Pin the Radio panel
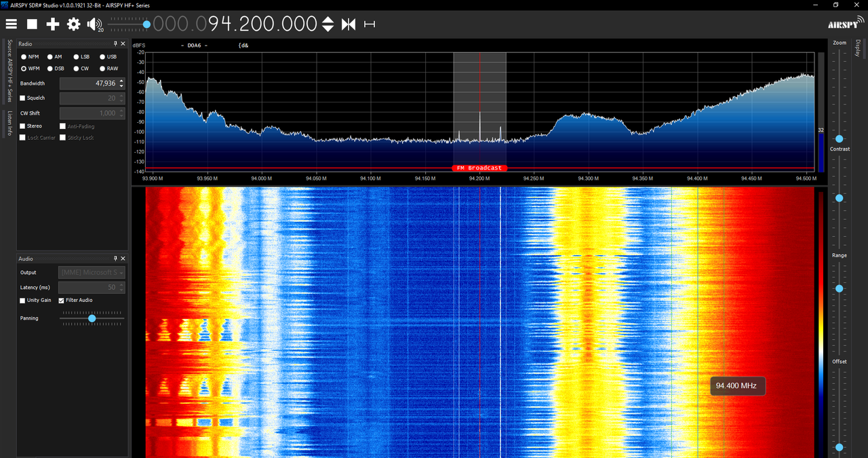Image resolution: width=868 pixels, height=458 pixels. pyautogui.click(x=115, y=43)
